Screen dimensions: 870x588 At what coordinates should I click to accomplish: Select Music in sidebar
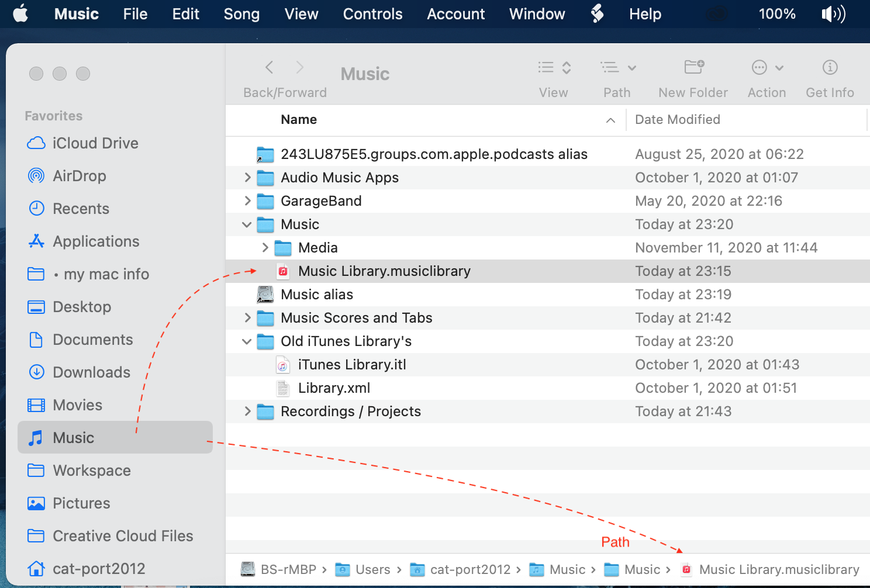coord(115,437)
